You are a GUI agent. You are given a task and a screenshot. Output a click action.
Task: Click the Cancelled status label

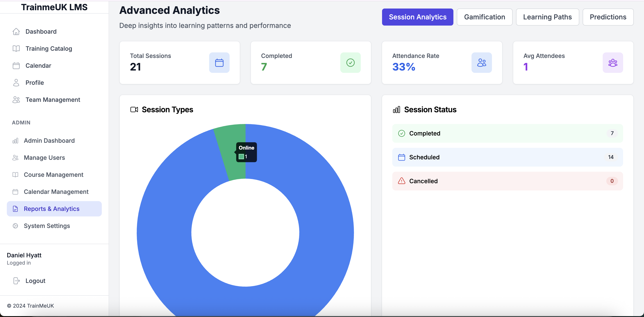pyautogui.click(x=423, y=181)
